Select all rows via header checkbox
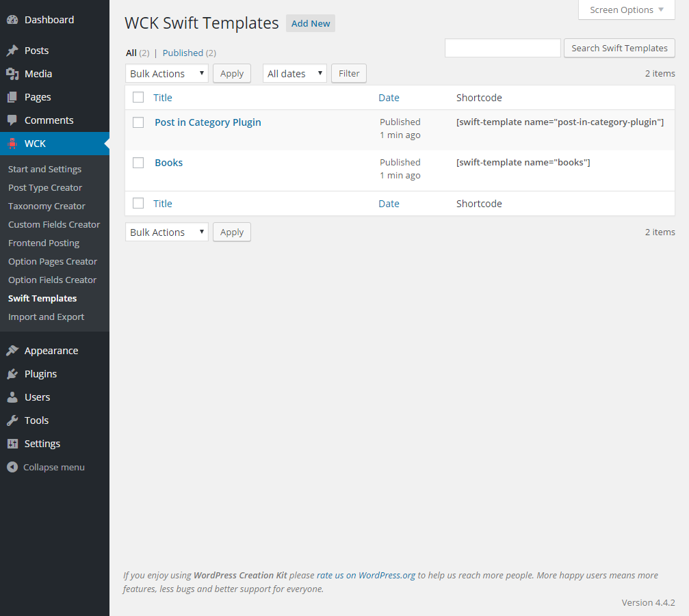This screenshot has width=689, height=616. coord(138,97)
